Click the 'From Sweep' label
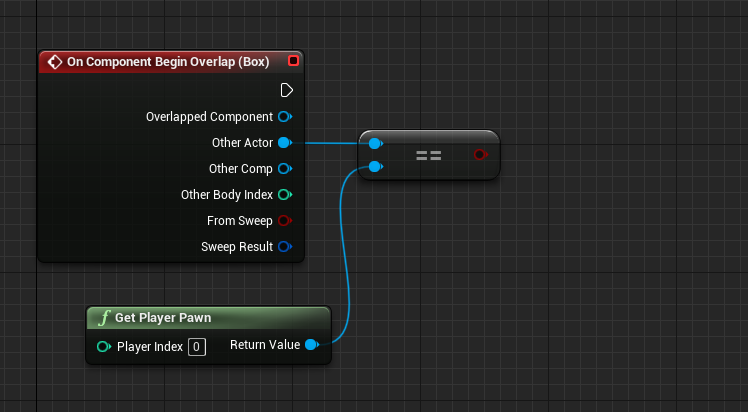This screenshot has height=412, width=748. pos(239,221)
